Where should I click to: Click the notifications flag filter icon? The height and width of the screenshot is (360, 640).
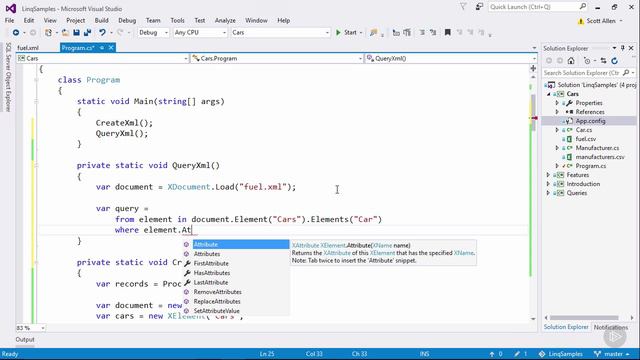[463, 7]
